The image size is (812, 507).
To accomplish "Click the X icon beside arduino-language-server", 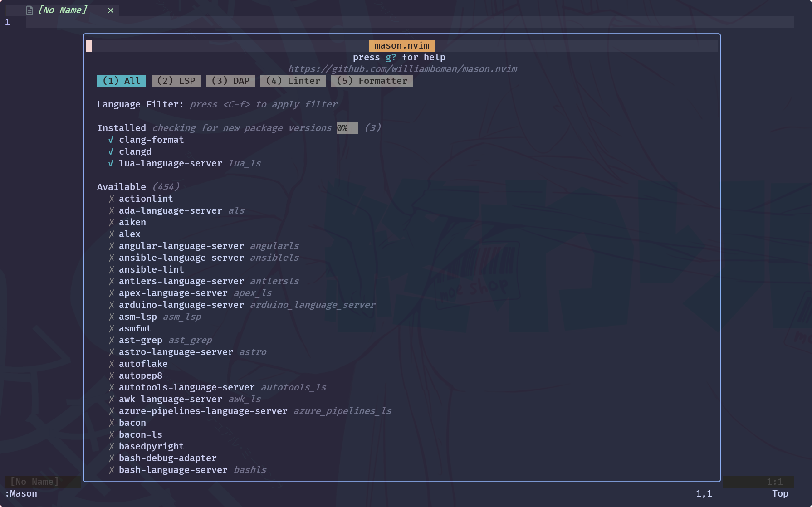I will tap(111, 305).
